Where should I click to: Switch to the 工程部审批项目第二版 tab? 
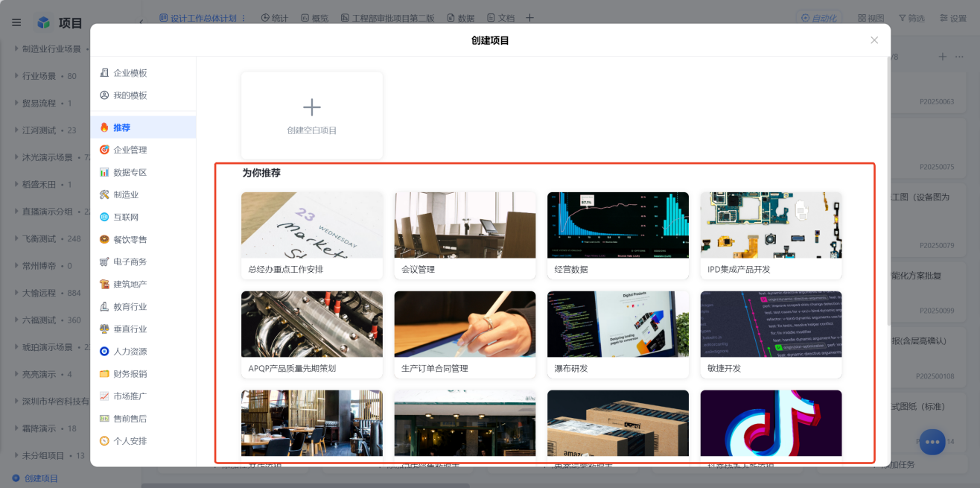click(387, 18)
